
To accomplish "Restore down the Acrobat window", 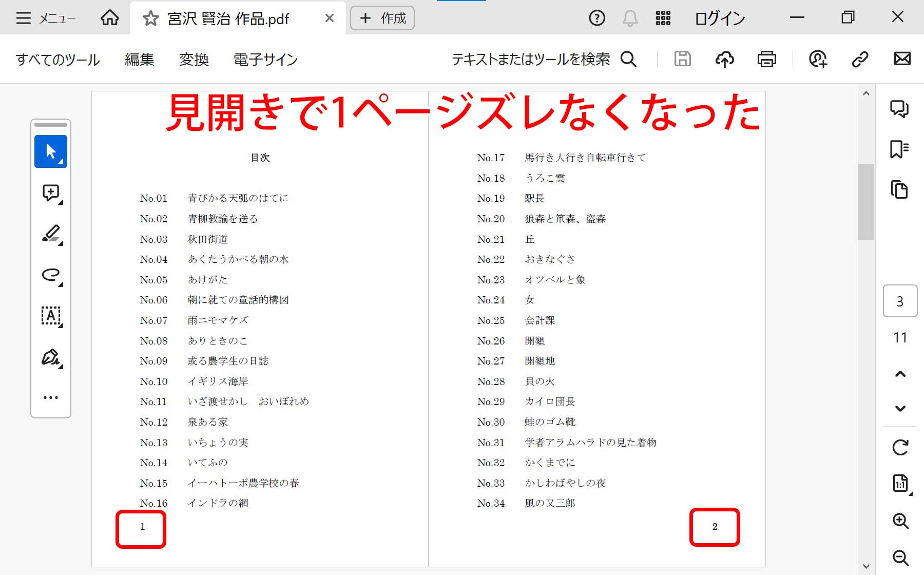I will pyautogui.click(x=848, y=17).
